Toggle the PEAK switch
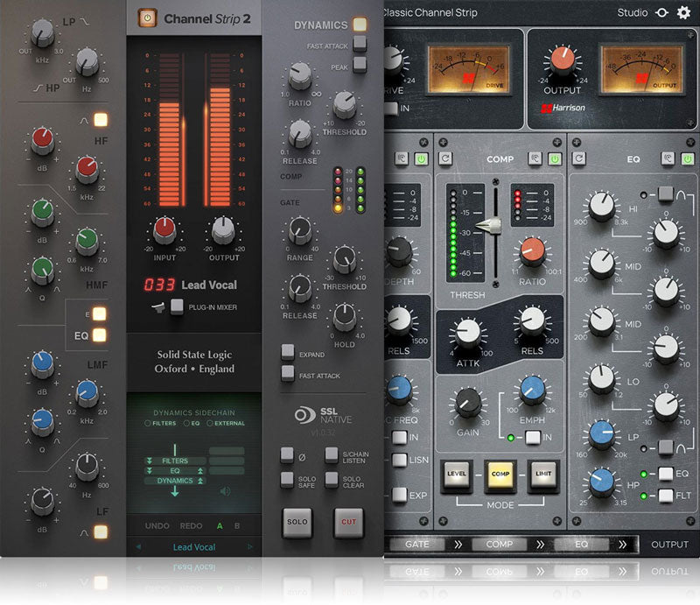This screenshot has height=605, width=700. click(360, 64)
